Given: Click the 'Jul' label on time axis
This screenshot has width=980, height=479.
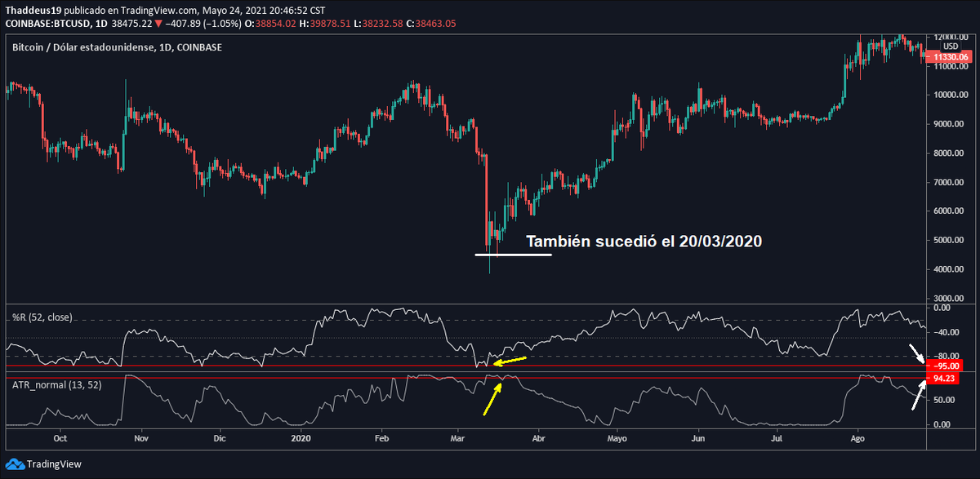Looking at the screenshot, I should pyautogui.click(x=777, y=437).
